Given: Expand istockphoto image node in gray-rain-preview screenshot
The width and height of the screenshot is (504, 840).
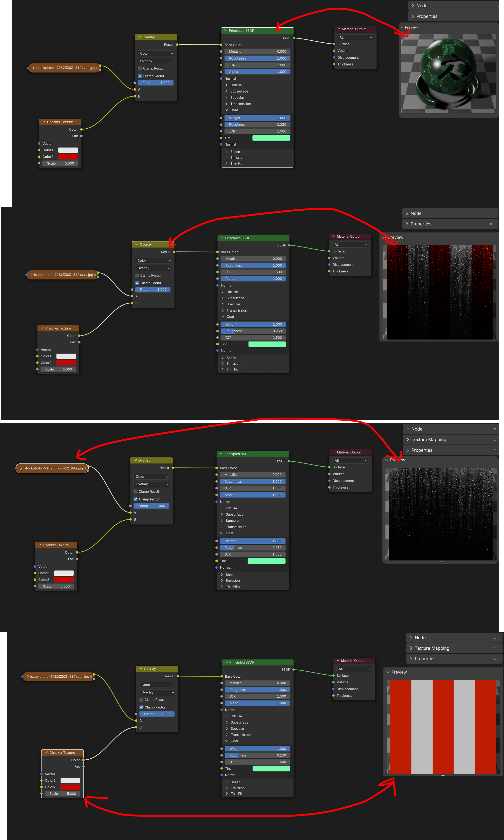Looking at the screenshot, I should click(21, 468).
